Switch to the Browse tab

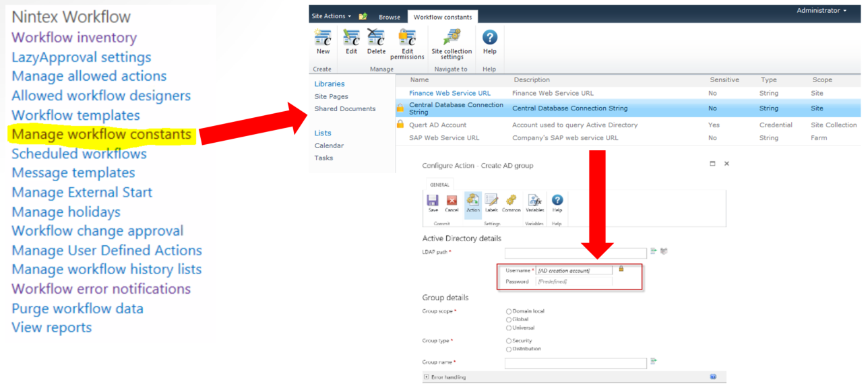pyautogui.click(x=390, y=17)
